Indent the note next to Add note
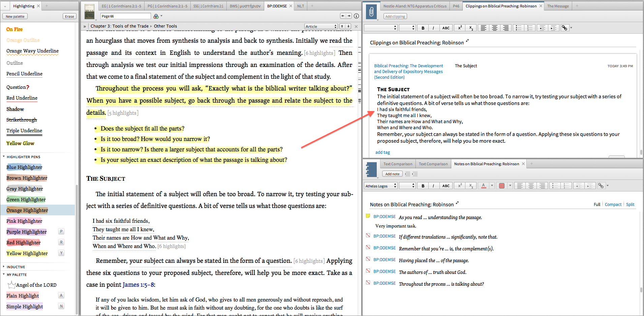644x316 pixels. (415, 174)
